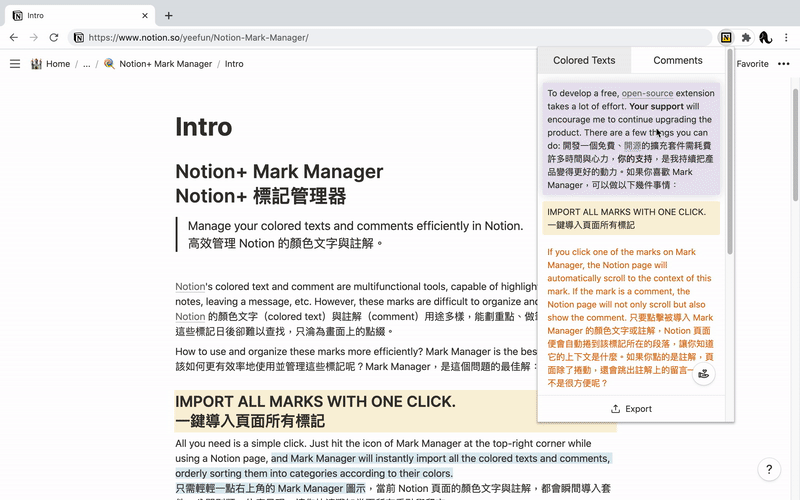Click the Intro page title
Image resolution: width=800 pixels, height=500 pixels.
click(x=204, y=127)
